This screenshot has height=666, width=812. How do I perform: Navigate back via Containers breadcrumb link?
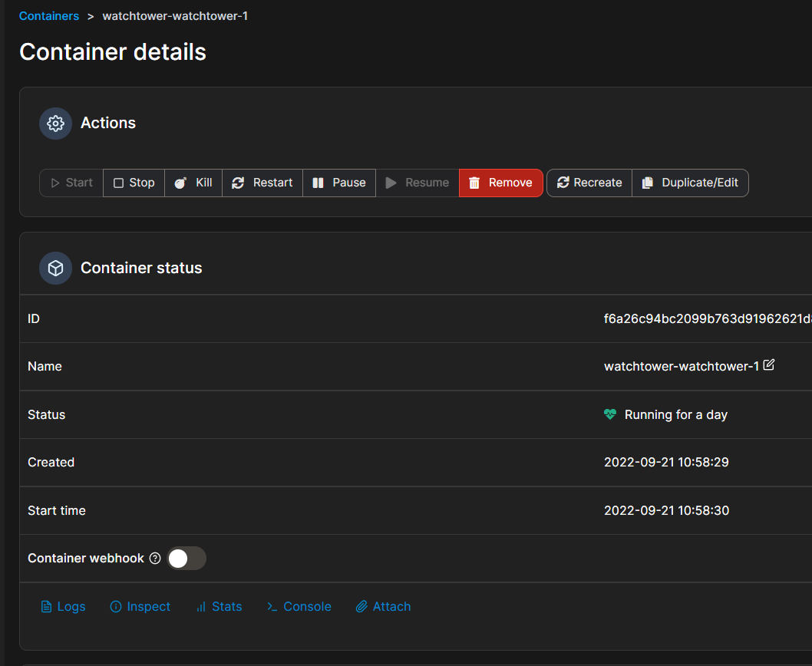(48, 15)
